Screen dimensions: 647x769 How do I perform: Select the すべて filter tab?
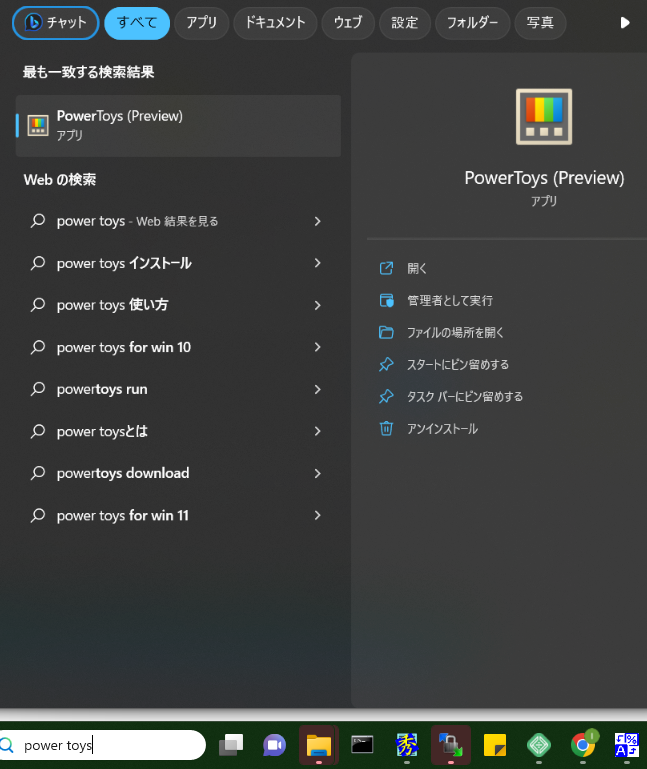pyautogui.click(x=137, y=23)
